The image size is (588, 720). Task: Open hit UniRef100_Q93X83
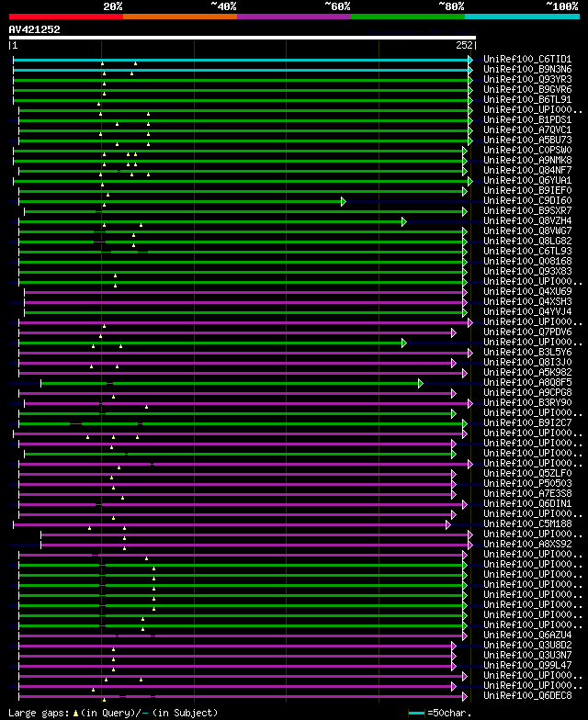point(527,272)
